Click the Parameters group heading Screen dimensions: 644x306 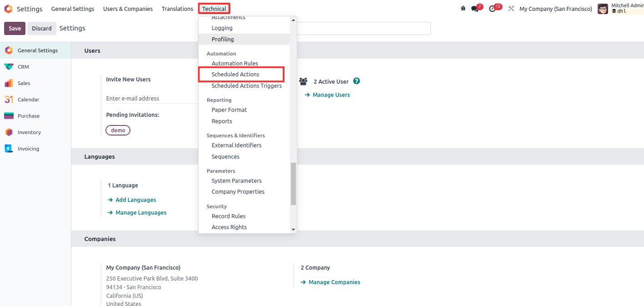(x=221, y=171)
